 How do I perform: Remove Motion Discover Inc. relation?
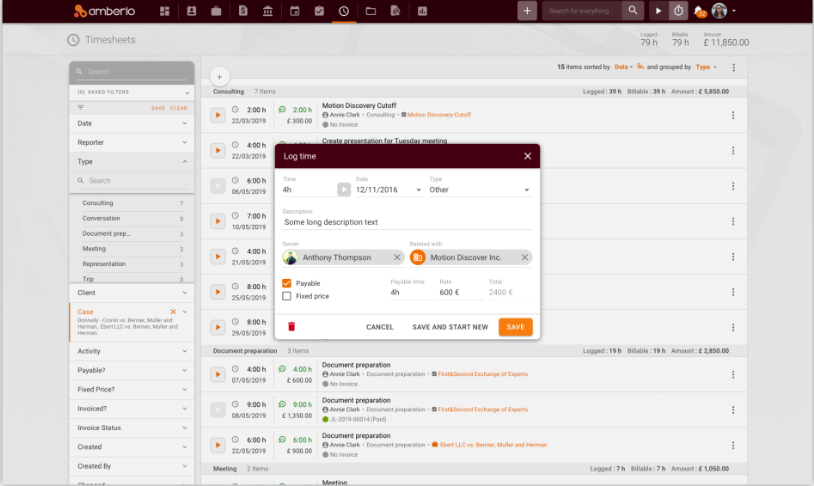pos(525,258)
